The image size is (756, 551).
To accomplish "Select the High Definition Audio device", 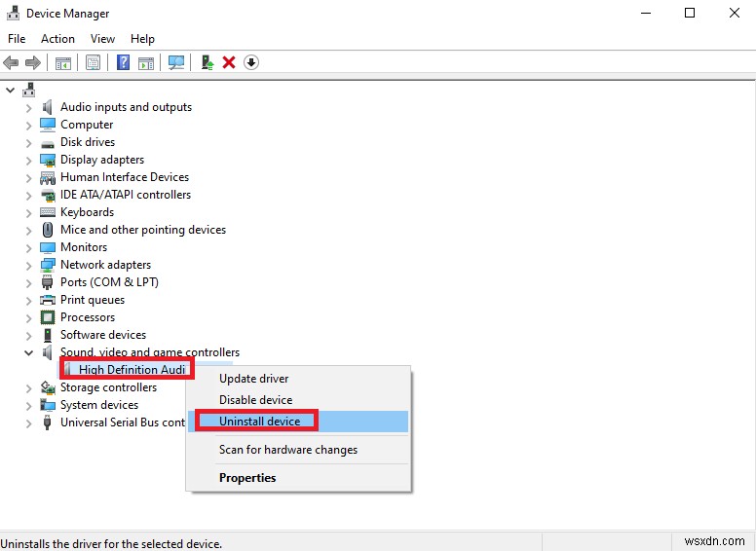I will pos(132,369).
